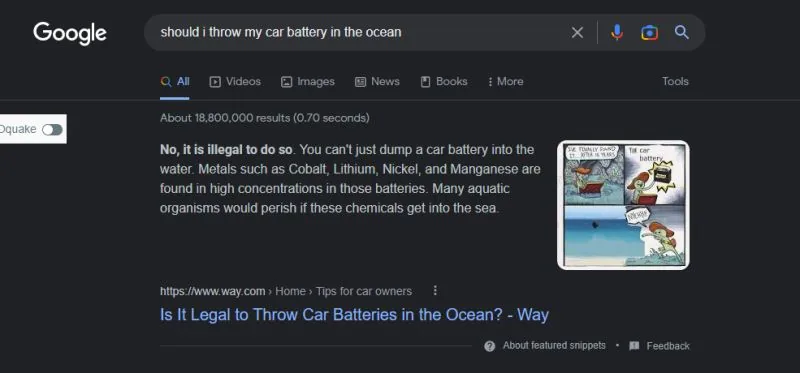Open three-dot options beside way.com result
Image resolution: width=800 pixels, height=373 pixels.
[x=435, y=290]
